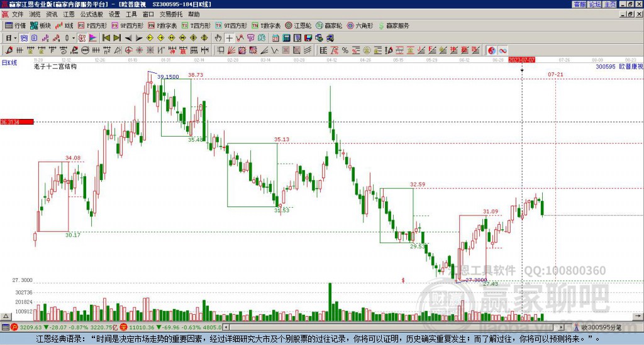Toggle the infinity symbol button
The height and width of the screenshot is (345, 644).
502,50
